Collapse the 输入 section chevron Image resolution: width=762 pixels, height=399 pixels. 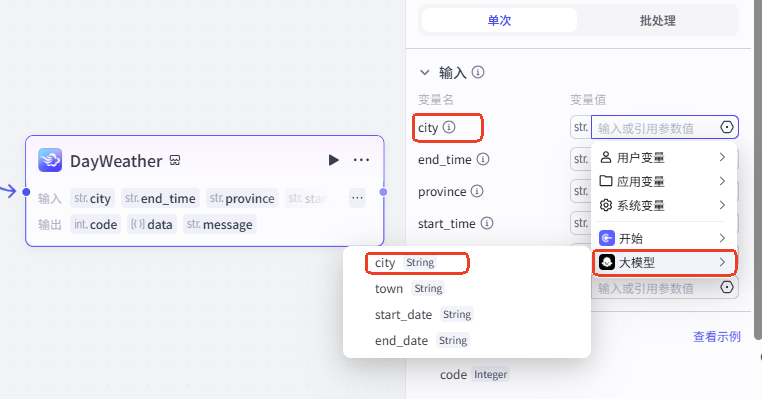click(425, 73)
